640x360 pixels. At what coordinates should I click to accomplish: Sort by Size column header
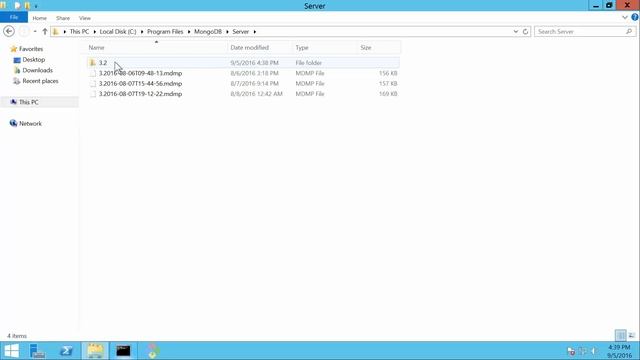[x=366, y=48]
